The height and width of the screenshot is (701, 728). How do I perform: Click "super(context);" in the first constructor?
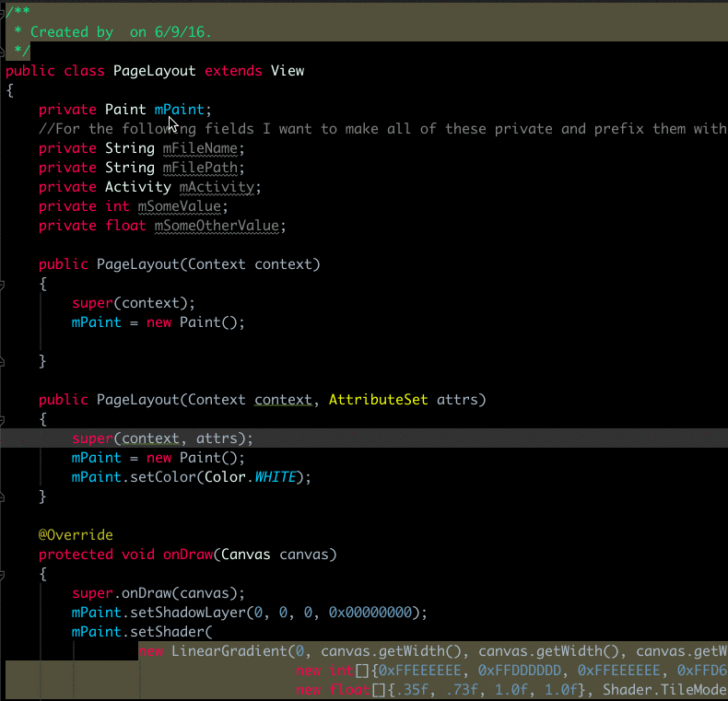tap(134, 303)
